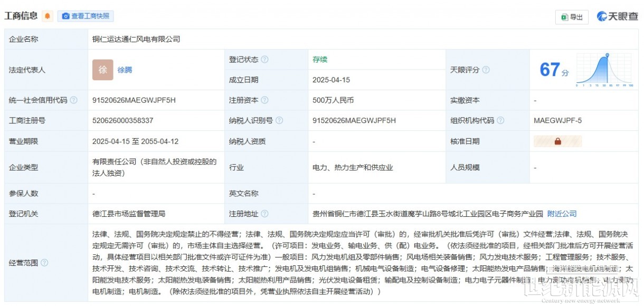The height and width of the screenshot is (306, 644).
Task: Click the 67分 score value
Action: click(x=554, y=70)
